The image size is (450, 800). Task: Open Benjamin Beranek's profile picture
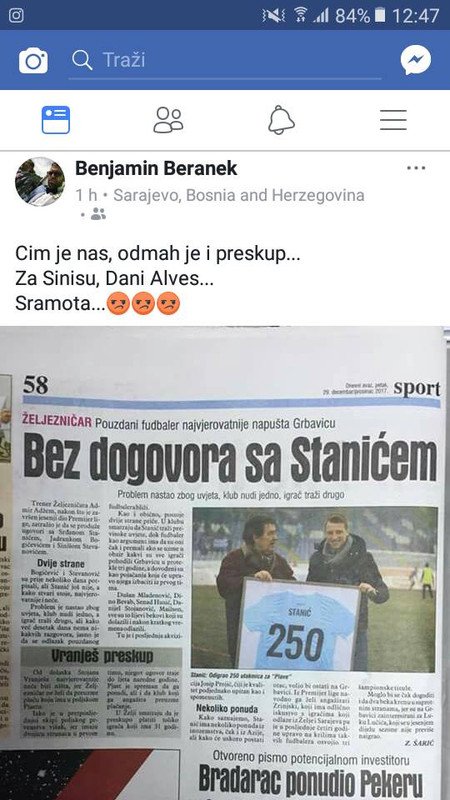(x=40, y=182)
